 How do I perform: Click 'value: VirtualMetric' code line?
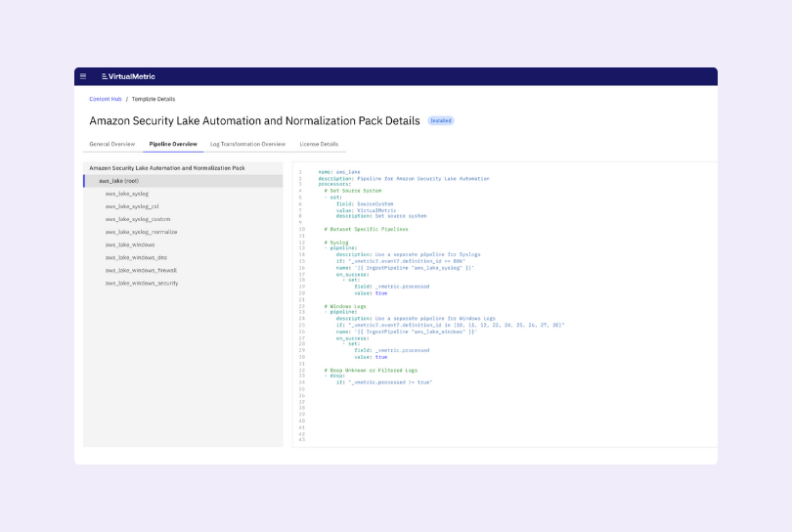[367, 210]
